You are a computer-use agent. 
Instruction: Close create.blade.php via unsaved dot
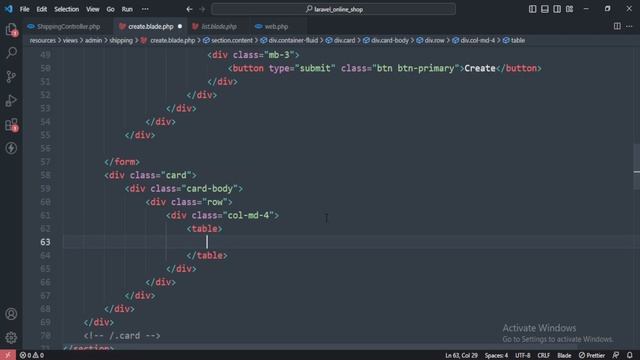[180, 27]
